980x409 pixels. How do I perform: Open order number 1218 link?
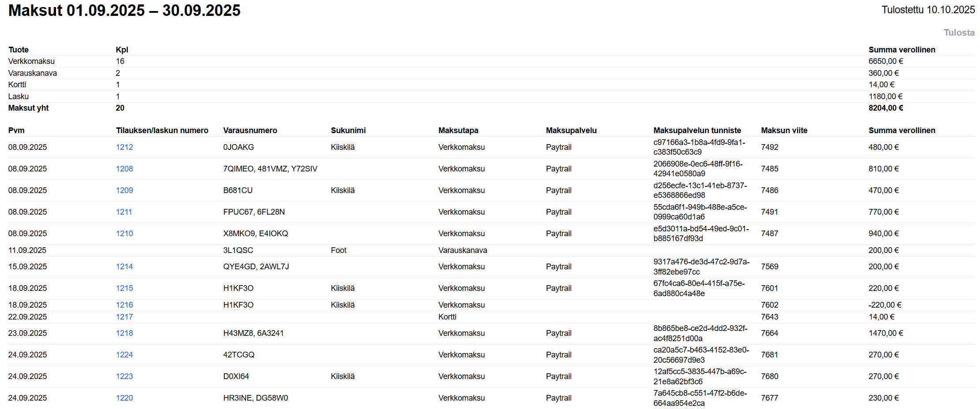pyautogui.click(x=124, y=333)
